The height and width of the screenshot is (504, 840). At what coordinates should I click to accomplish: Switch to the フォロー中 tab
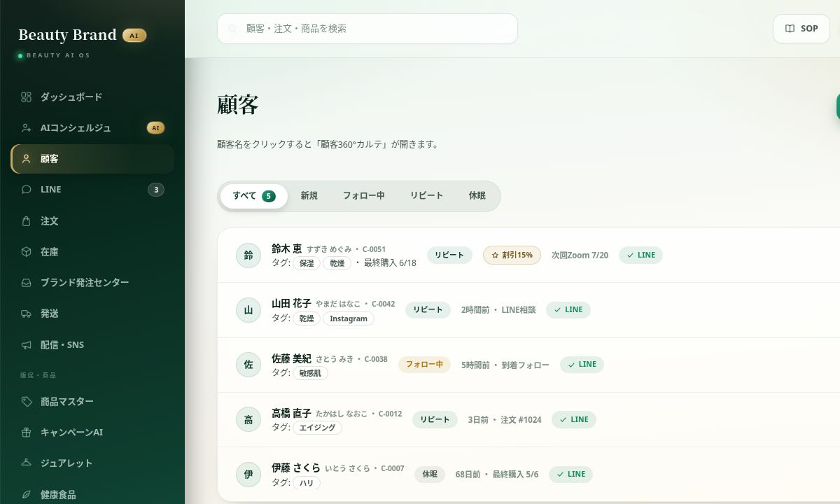click(x=363, y=196)
